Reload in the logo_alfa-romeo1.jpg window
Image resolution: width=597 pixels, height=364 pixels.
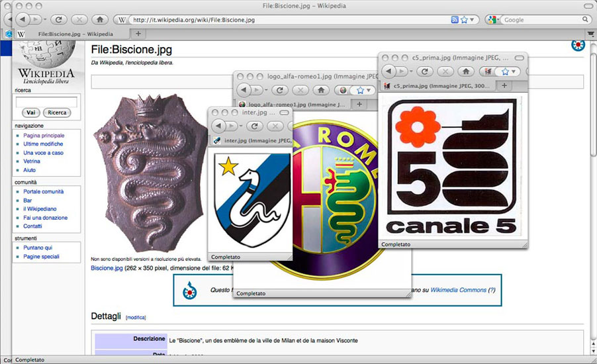point(279,90)
